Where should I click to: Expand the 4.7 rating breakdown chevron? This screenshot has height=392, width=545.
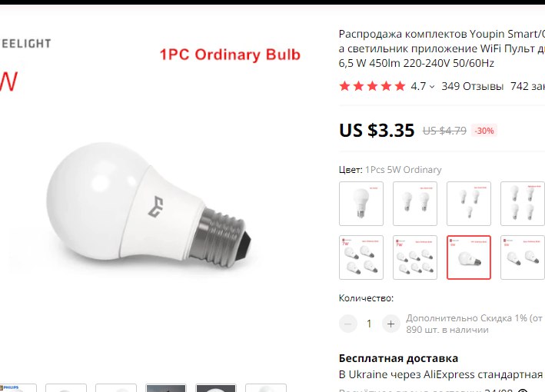[432, 87]
